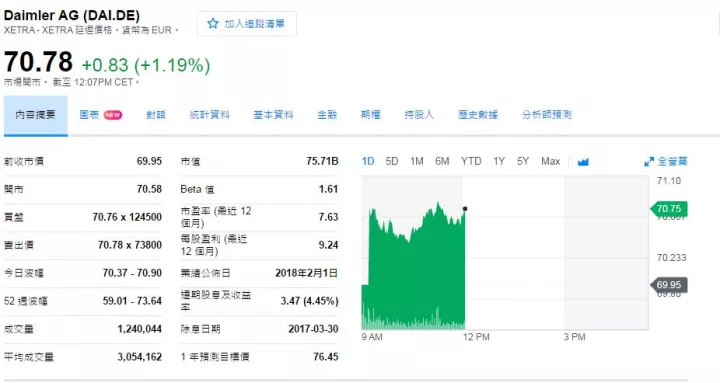Click the 3 PM axis label
This screenshot has width=720, height=383.
coord(574,337)
